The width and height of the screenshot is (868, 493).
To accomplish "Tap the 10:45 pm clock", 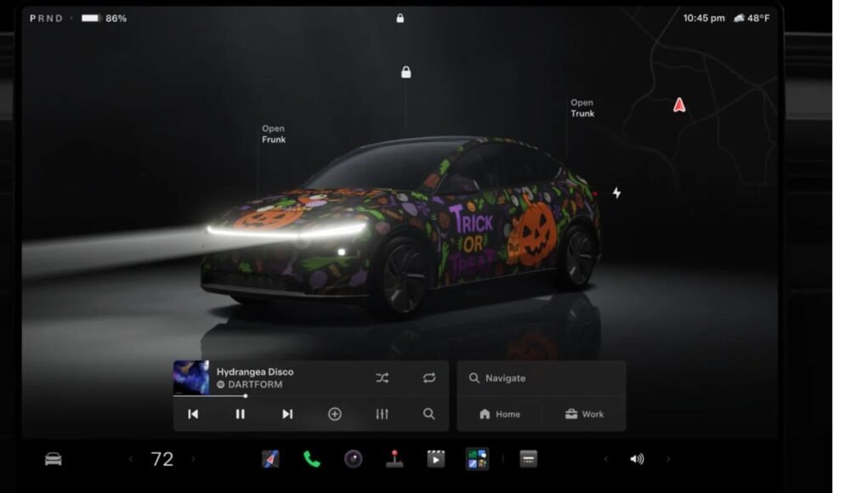I will [x=704, y=18].
